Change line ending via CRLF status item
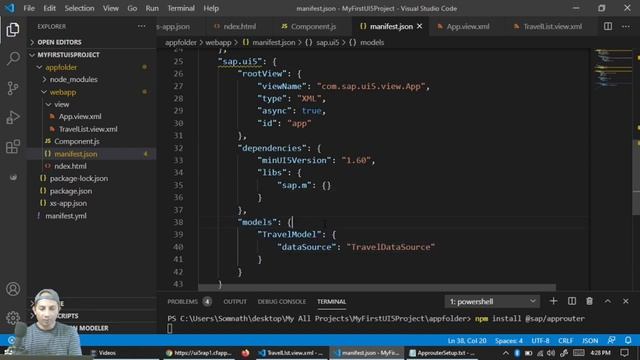Image resolution: width=640 pixels, height=360 pixels. tap(565, 340)
